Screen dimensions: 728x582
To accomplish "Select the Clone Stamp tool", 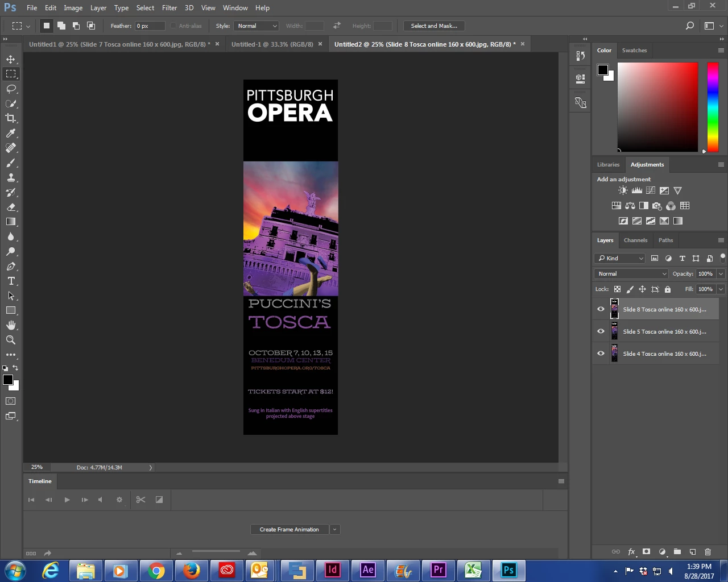I will click(11, 177).
